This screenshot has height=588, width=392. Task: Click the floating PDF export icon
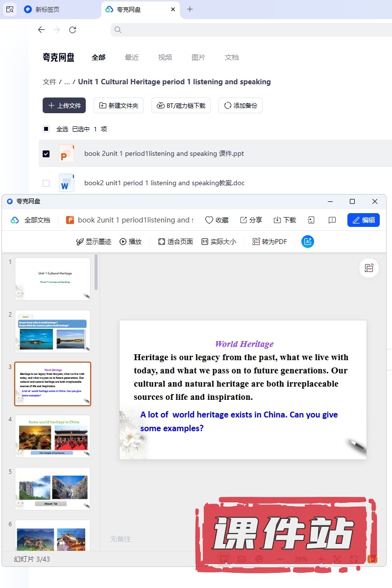(369, 268)
